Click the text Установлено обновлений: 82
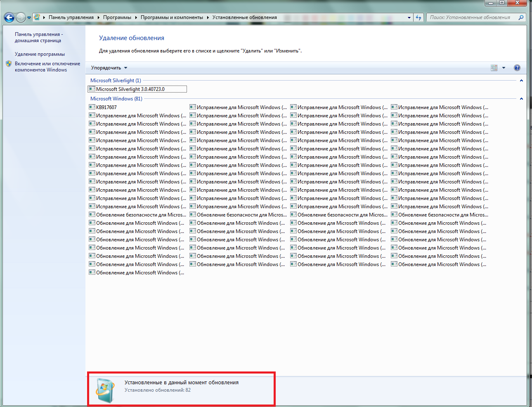 [x=158, y=390]
